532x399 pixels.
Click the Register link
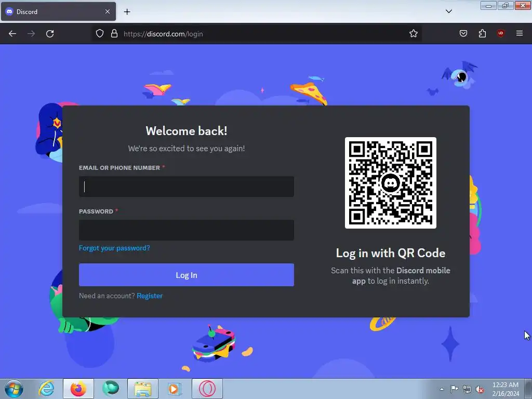click(150, 296)
